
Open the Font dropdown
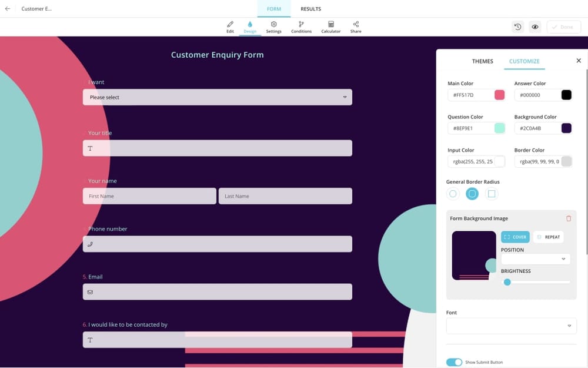[x=511, y=326]
